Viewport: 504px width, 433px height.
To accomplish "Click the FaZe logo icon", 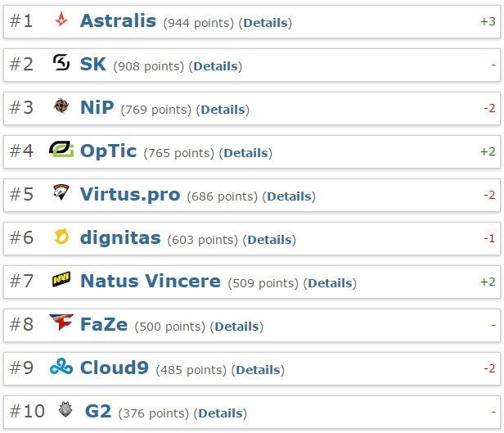I will [x=61, y=323].
